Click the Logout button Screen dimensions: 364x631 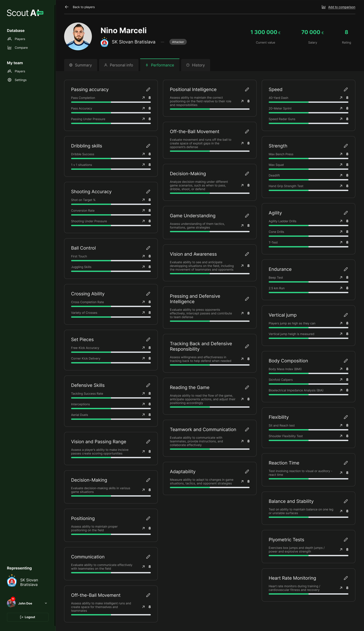click(x=27, y=617)
